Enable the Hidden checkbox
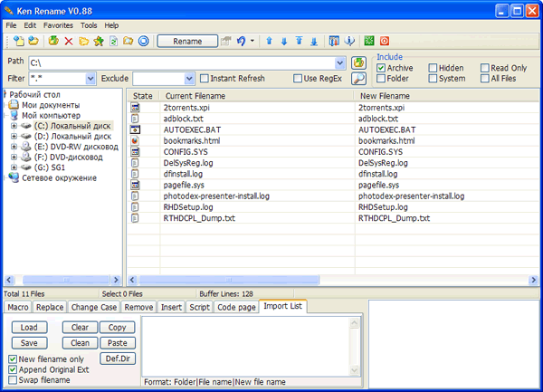 point(433,68)
